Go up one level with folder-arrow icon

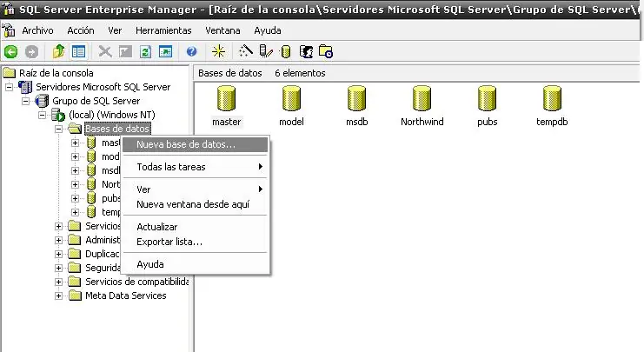[58, 51]
